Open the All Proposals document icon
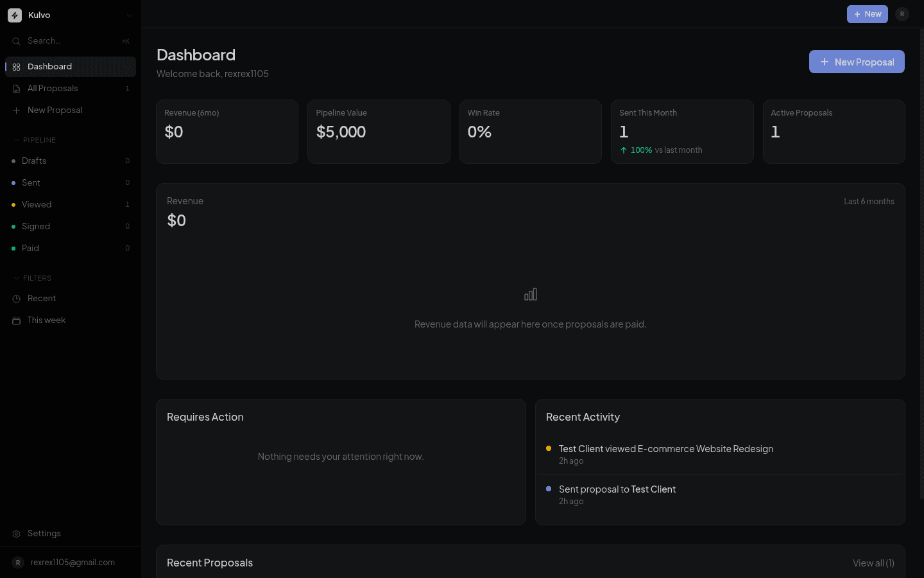 [x=16, y=88]
